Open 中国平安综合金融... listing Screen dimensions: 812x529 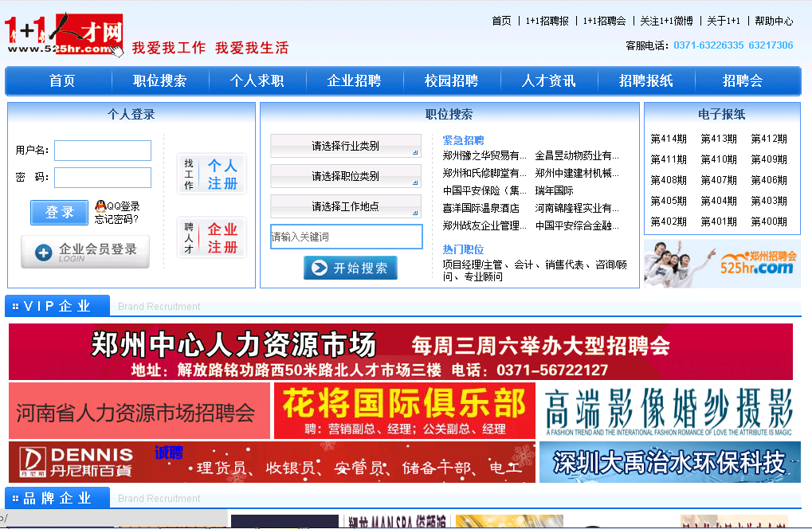577,225
